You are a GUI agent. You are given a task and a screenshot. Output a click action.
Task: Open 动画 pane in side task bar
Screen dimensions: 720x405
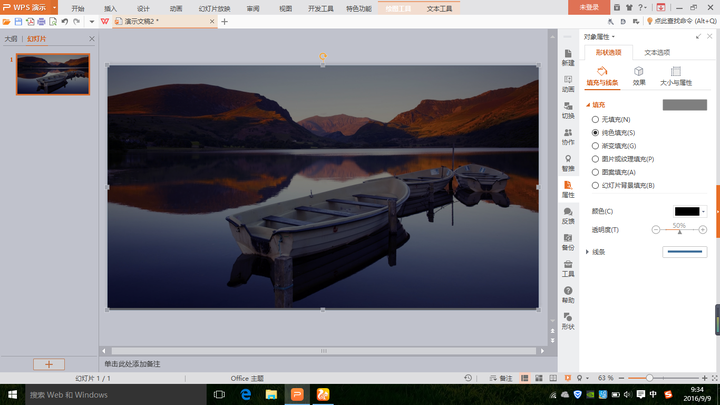(568, 84)
